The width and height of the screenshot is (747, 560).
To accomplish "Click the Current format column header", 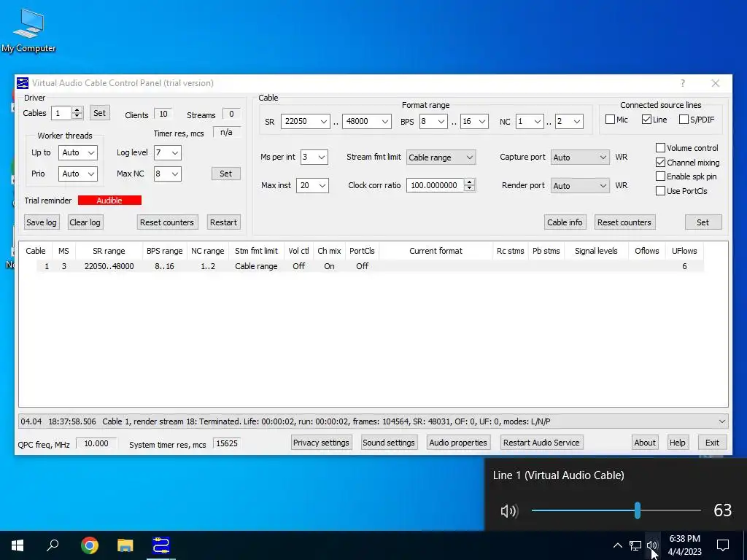I will pos(436,251).
